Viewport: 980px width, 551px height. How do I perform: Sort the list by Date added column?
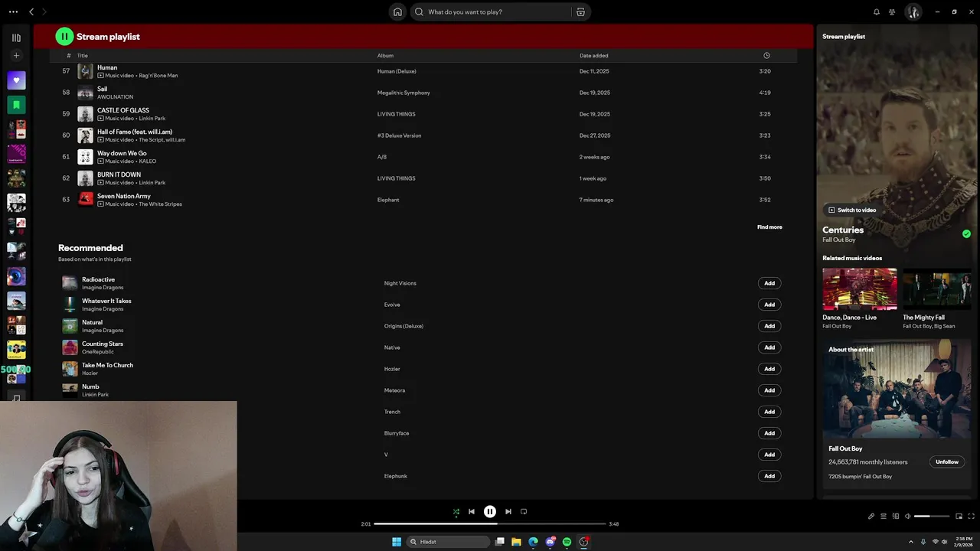[x=593, y=56]
